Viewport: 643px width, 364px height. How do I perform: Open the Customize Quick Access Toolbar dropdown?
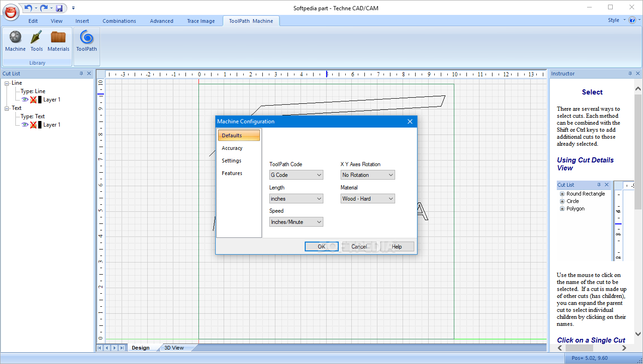pos(73,8)
